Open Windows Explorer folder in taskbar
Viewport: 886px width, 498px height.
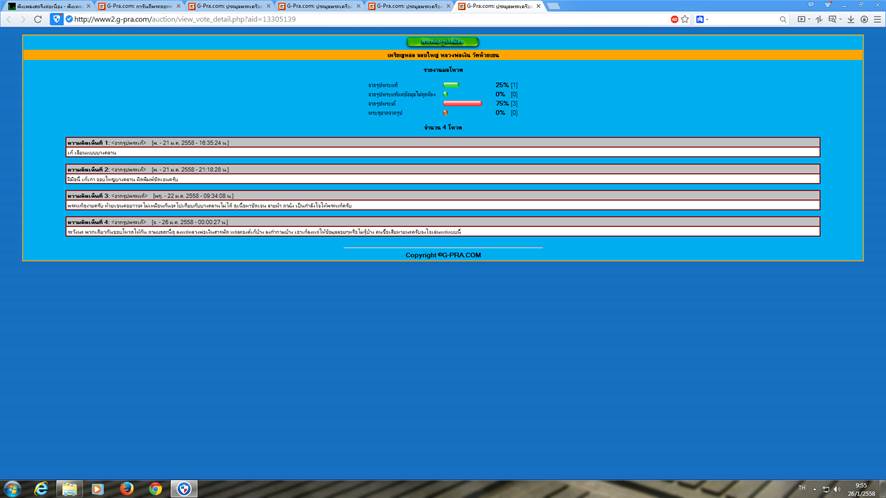pyautogui.click(x=69, y=488)
